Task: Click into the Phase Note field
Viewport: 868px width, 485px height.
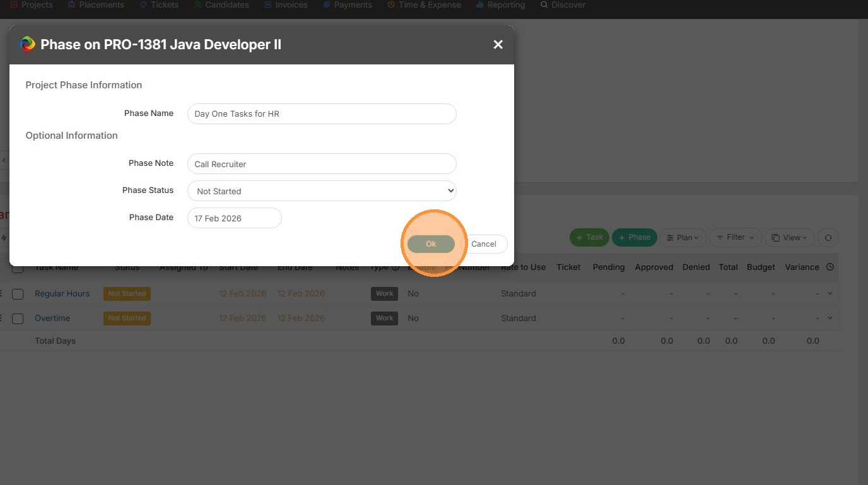Action: click(322, 164)
